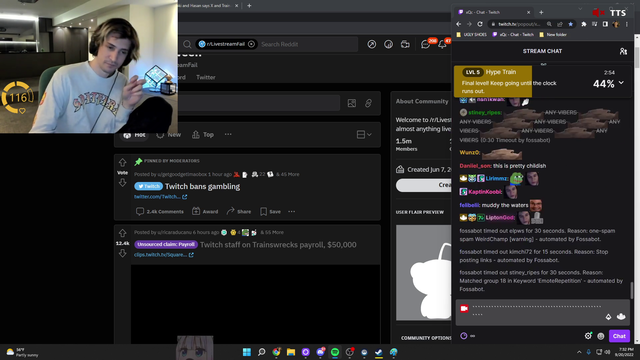Bookmark star in Twitch chat address bar
This screenshot has height=360, width=640.
point(571,24)
